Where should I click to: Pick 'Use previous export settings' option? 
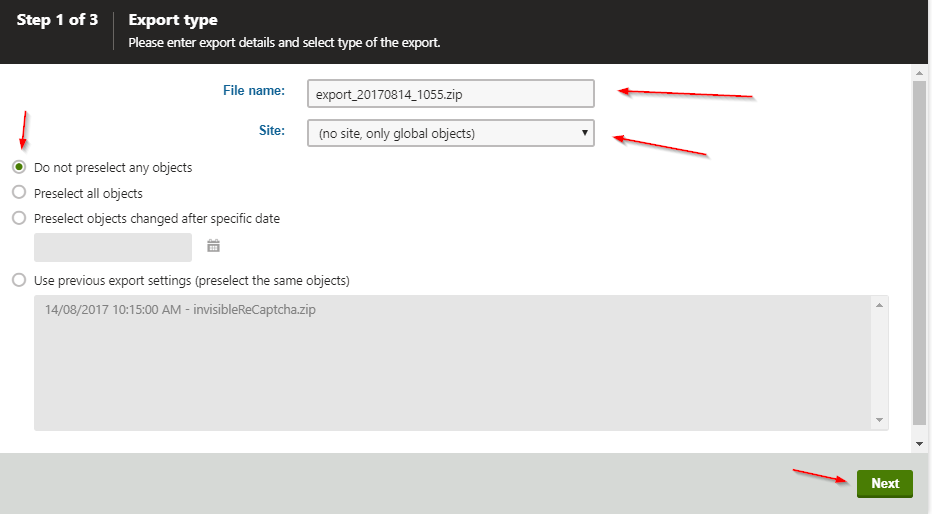(x=19, y=280)
